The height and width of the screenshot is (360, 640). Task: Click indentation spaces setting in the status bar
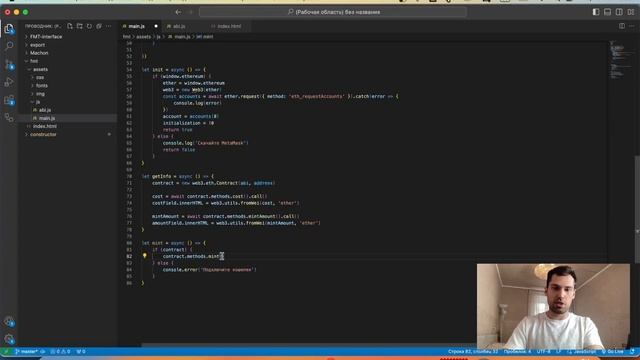(x=517, y=351)
